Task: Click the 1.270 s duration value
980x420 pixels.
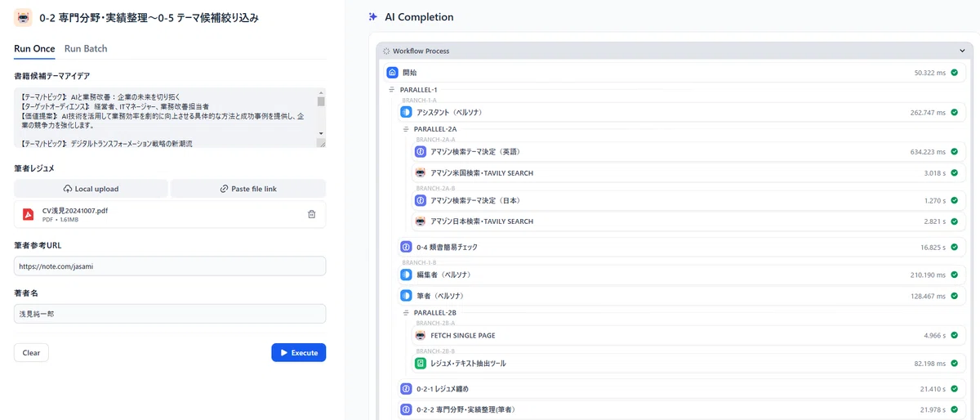Action: 934,200
